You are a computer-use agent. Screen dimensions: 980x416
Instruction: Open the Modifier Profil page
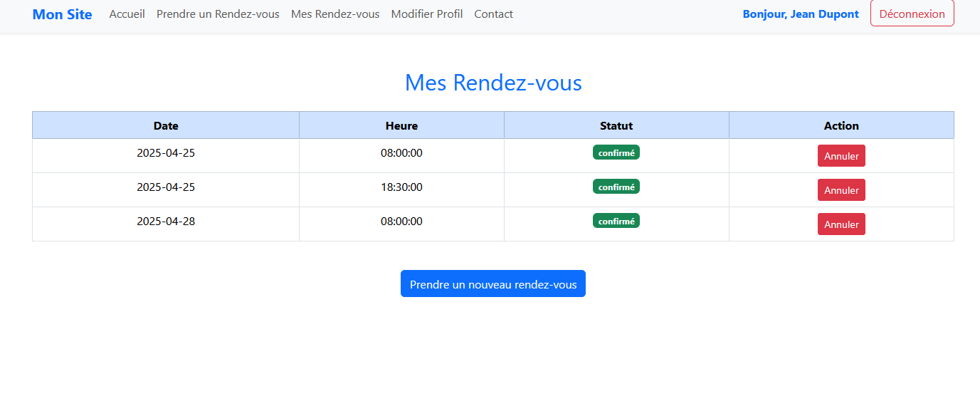point(427,14)
